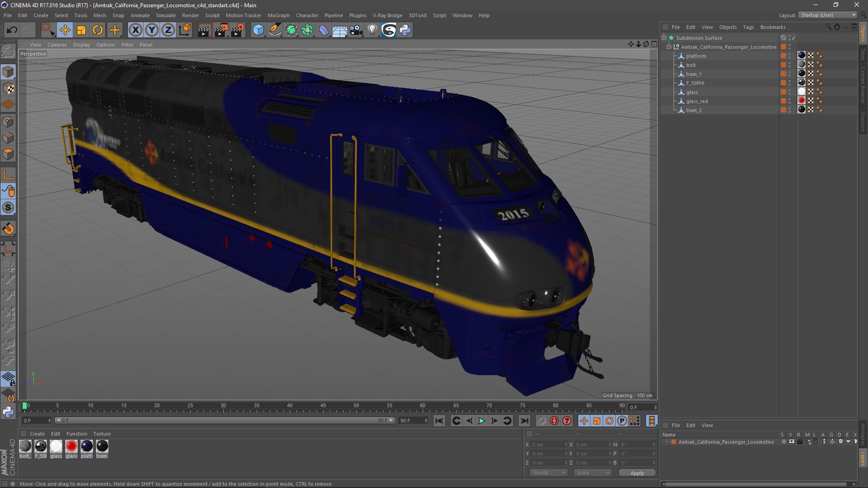Toggle visibility dots of platform object
This screenshot has width=868, height=488.
(790, 56)
